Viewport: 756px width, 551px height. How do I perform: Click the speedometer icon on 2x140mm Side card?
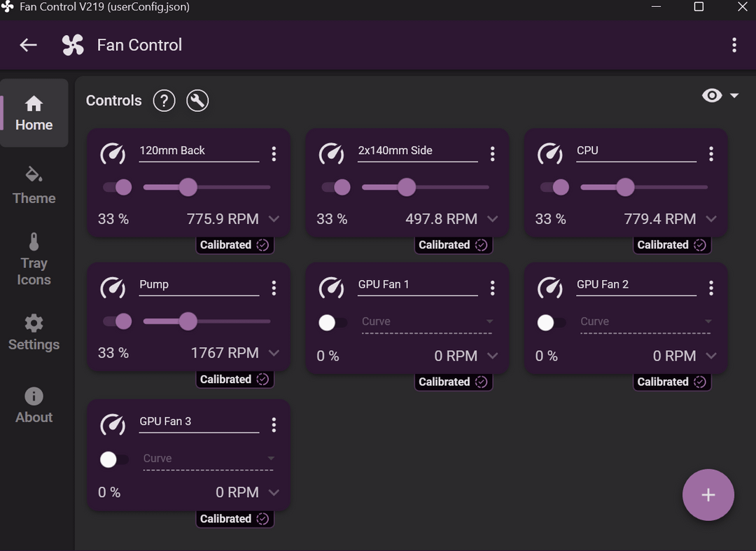pyautogui.click(x=332, y=154)
